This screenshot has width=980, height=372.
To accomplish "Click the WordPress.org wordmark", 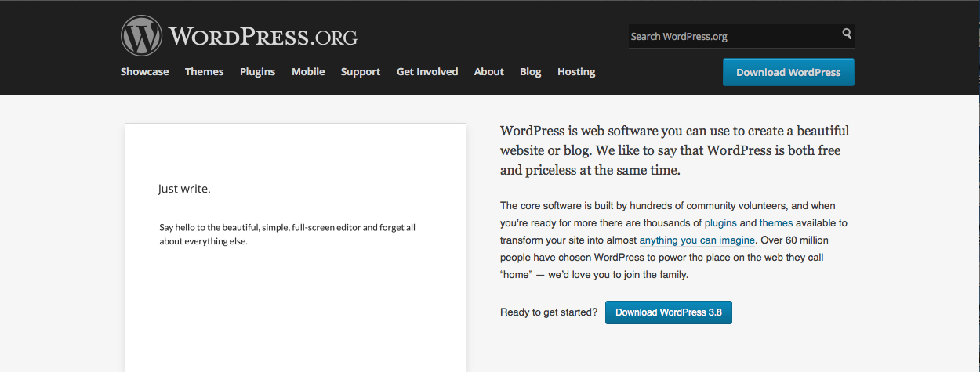I will (263, 37).
